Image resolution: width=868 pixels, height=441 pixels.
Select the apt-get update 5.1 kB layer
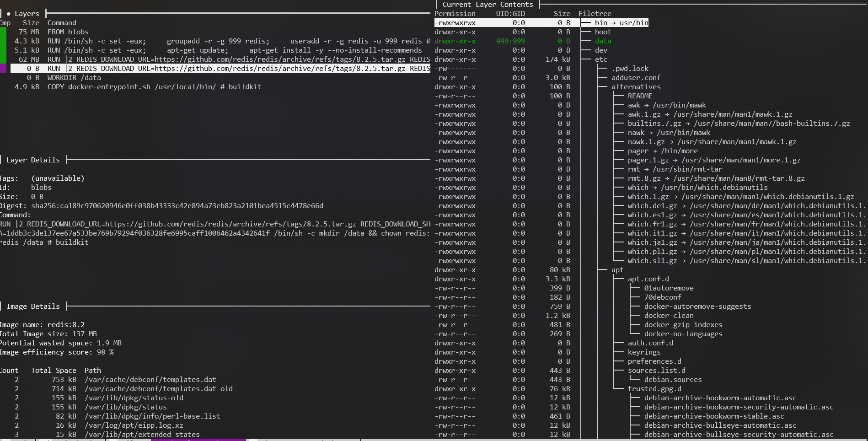coord(218,50)
